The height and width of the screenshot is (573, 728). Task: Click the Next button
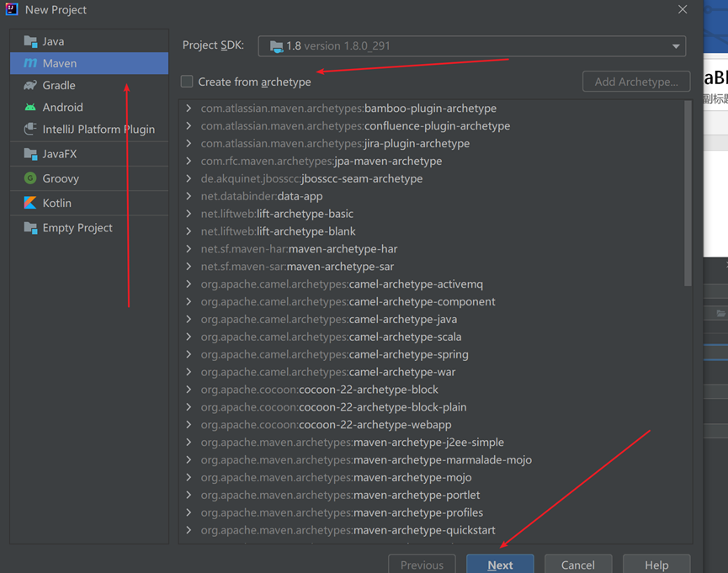pyautogui.click(x=500, y=565)
